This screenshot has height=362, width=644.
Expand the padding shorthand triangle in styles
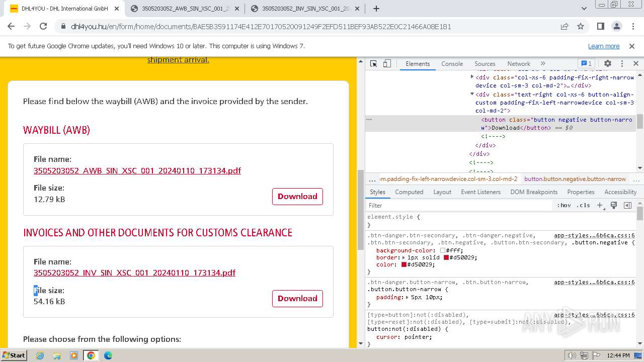click(x=407, y=297)
